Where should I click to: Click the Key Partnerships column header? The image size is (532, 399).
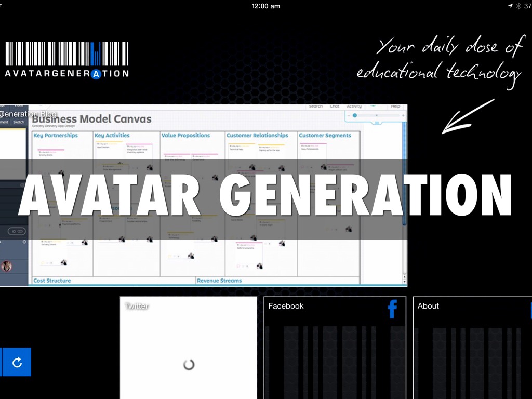coord(55,136)
